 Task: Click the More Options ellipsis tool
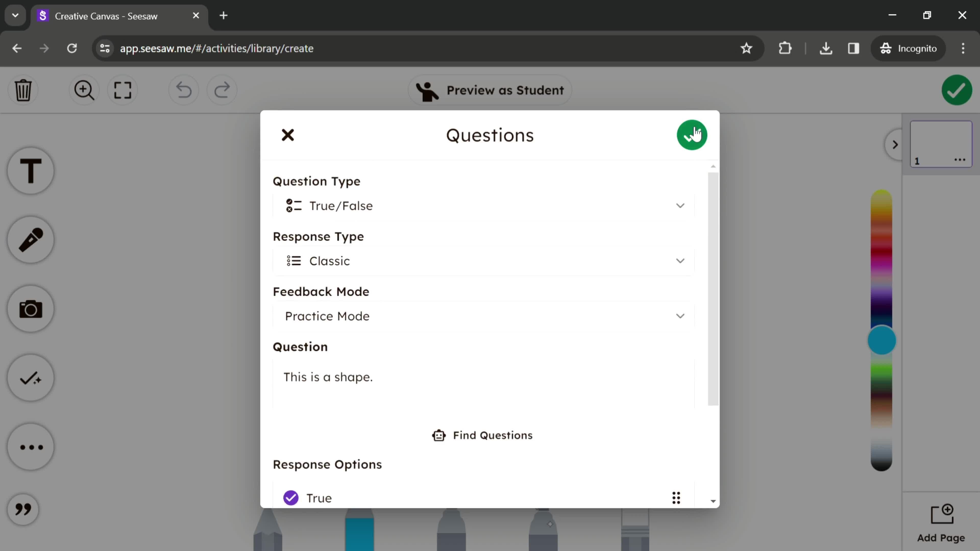(x=31, y=447)
